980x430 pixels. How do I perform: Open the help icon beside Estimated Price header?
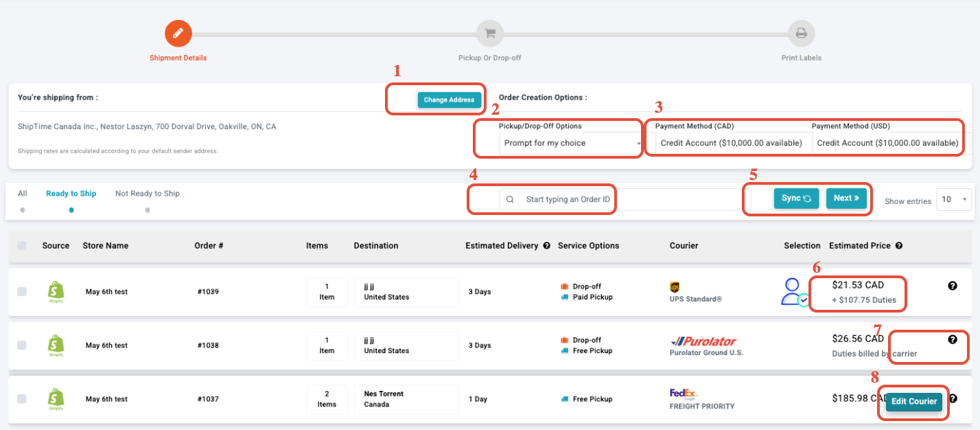(x=899, y=246)
